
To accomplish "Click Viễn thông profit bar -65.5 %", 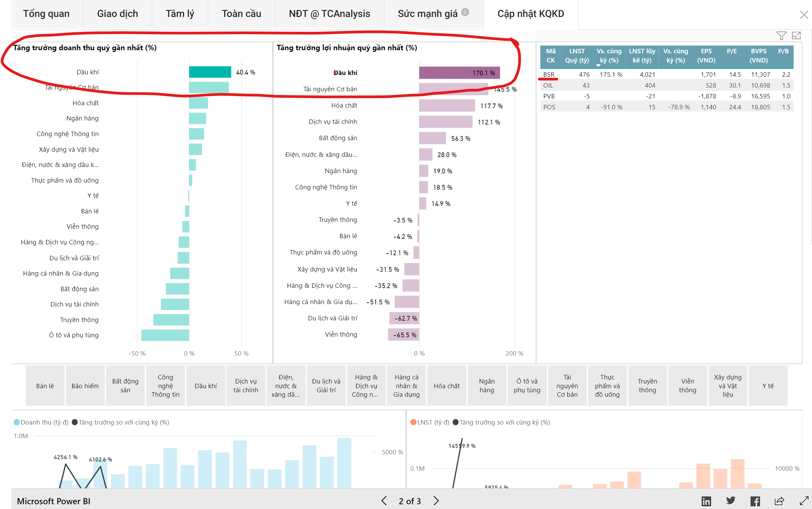I will tap(403, 335).
